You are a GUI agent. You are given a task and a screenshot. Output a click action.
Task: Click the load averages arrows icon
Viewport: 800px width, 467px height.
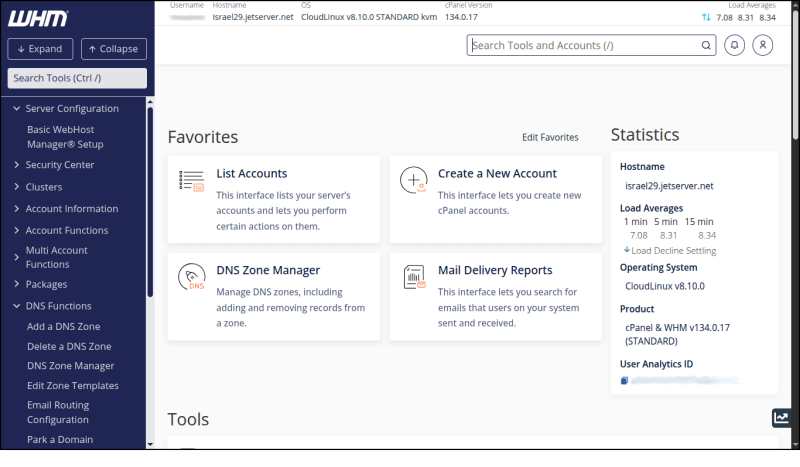[x=706, y=17]
